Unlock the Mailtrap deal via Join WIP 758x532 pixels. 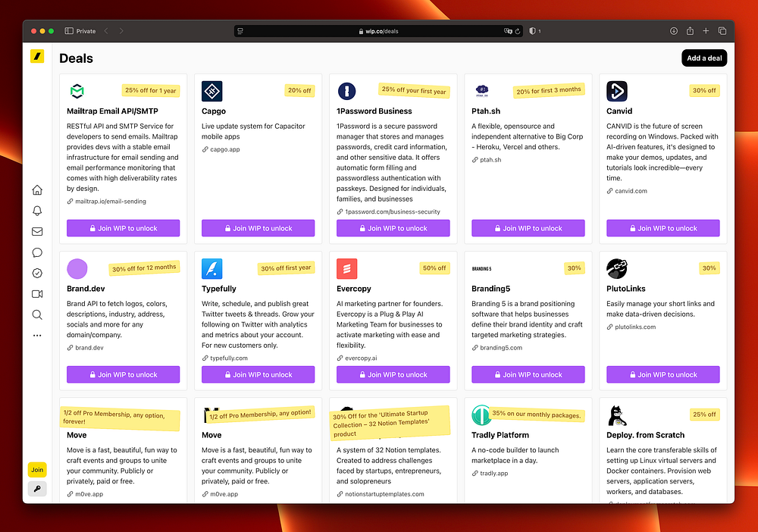click(x=124, y=228)
